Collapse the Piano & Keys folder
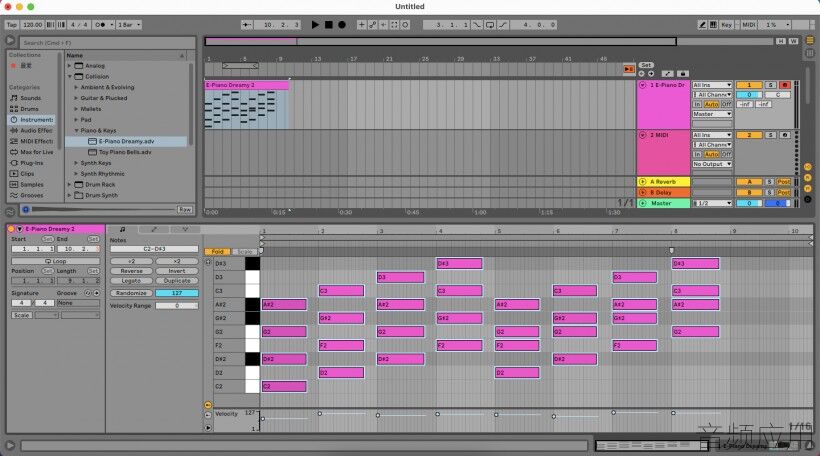Viewport: 820px width, 456px height. pyautogui.click(x=76, y=131)
